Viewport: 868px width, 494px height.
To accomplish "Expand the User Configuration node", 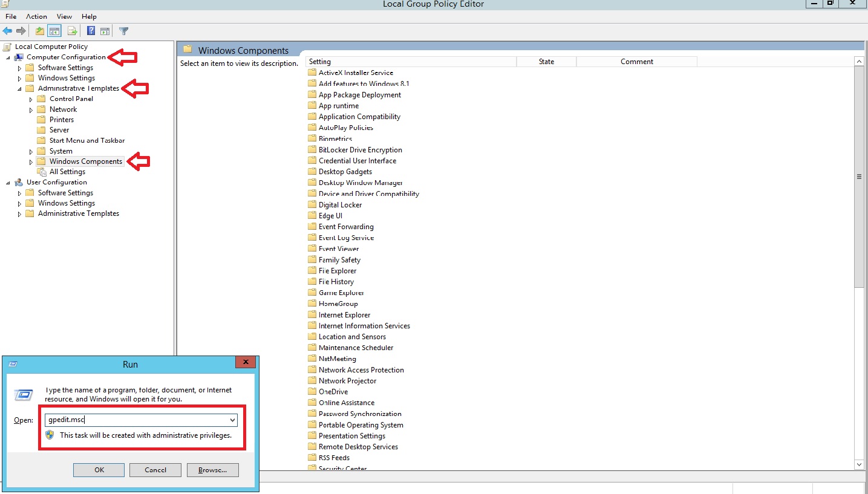I will (x=8, y=182).
